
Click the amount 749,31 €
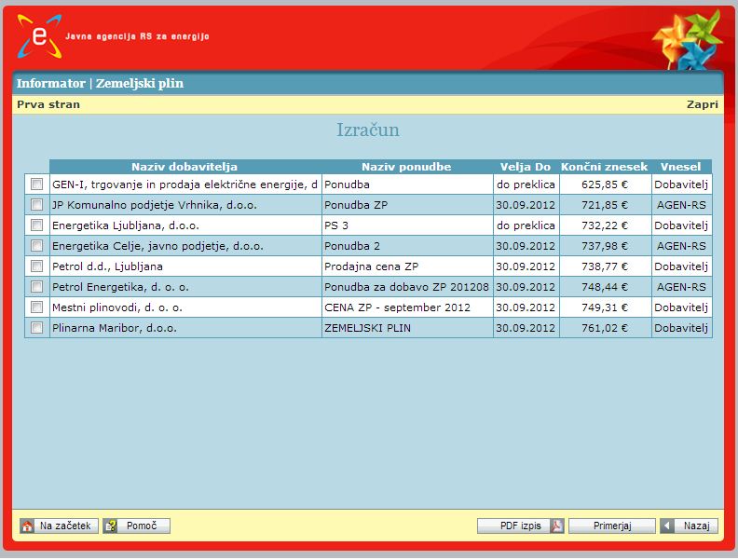[605, 307]
